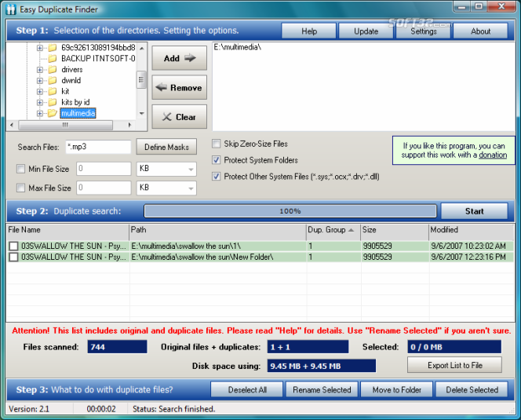This screenshot has width=521, height=420.
Task: Click tree scroll right arrow
Action: [129, 125]
